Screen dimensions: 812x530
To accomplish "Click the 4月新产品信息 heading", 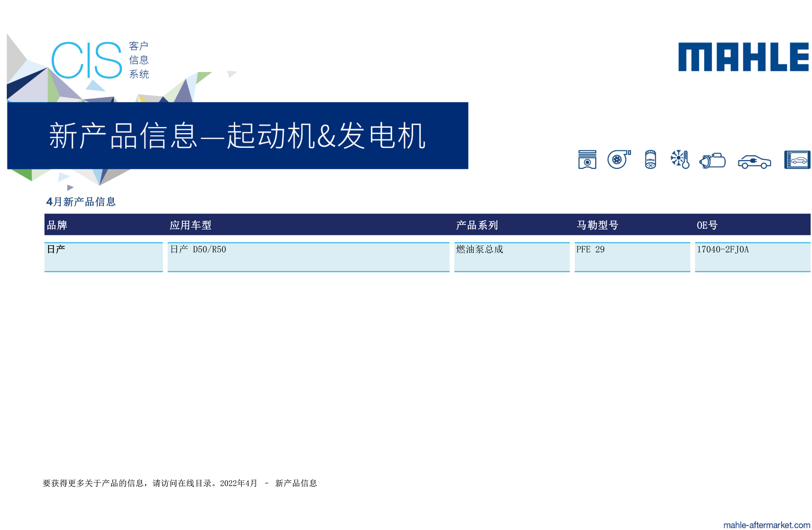I will tap(81, 202).
